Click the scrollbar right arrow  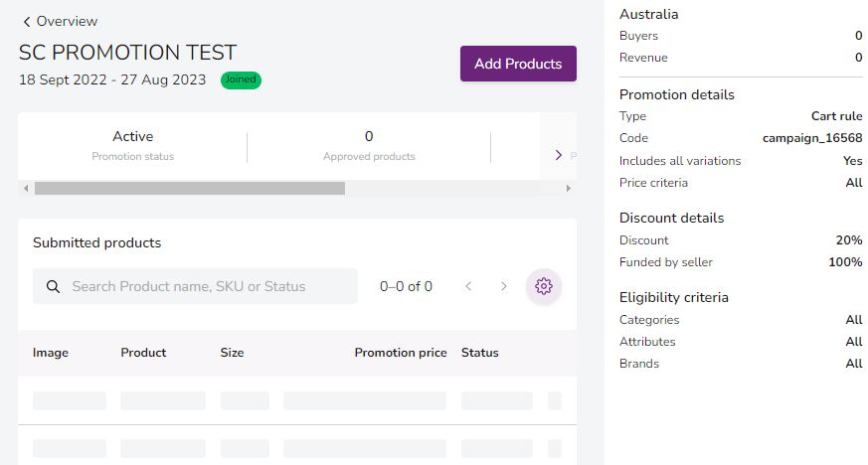568,188
